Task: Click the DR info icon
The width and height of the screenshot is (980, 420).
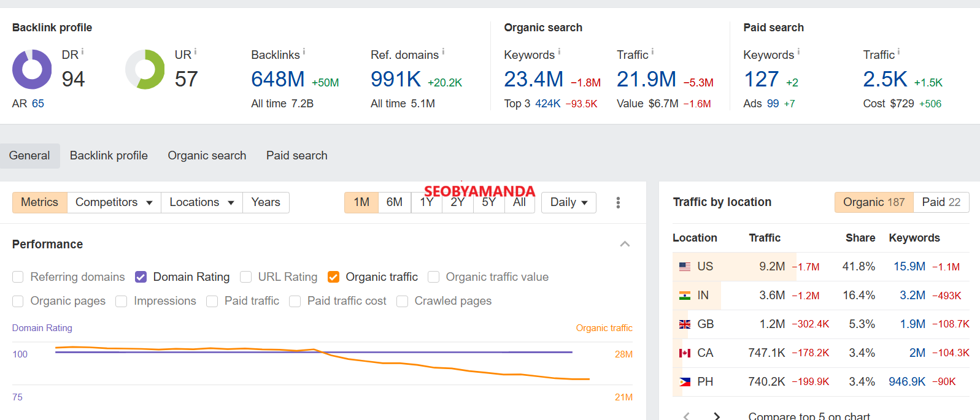Action: click(82, 52)
